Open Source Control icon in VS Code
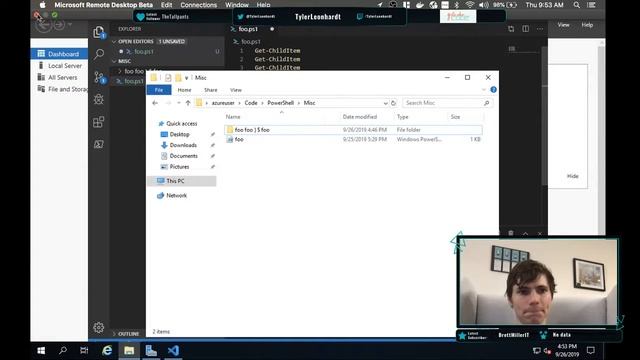 [x=99, y=77]
